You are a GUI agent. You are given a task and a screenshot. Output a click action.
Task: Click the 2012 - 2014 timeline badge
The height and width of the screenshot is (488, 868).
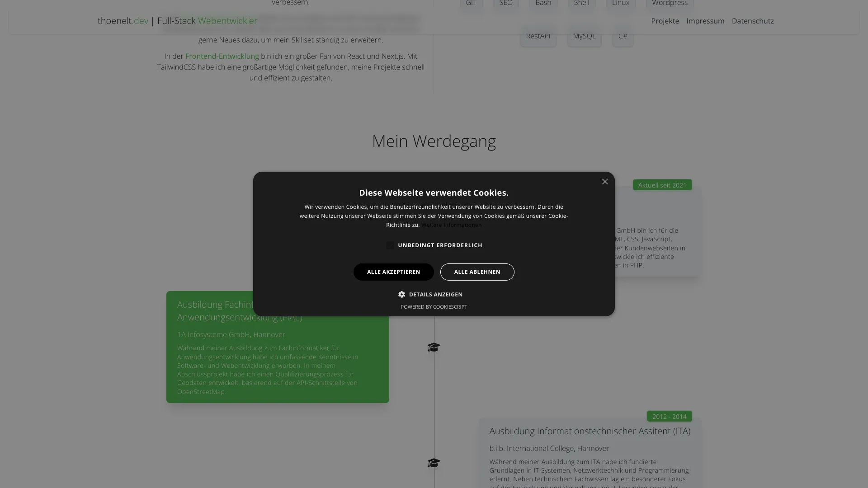(670, 416)
